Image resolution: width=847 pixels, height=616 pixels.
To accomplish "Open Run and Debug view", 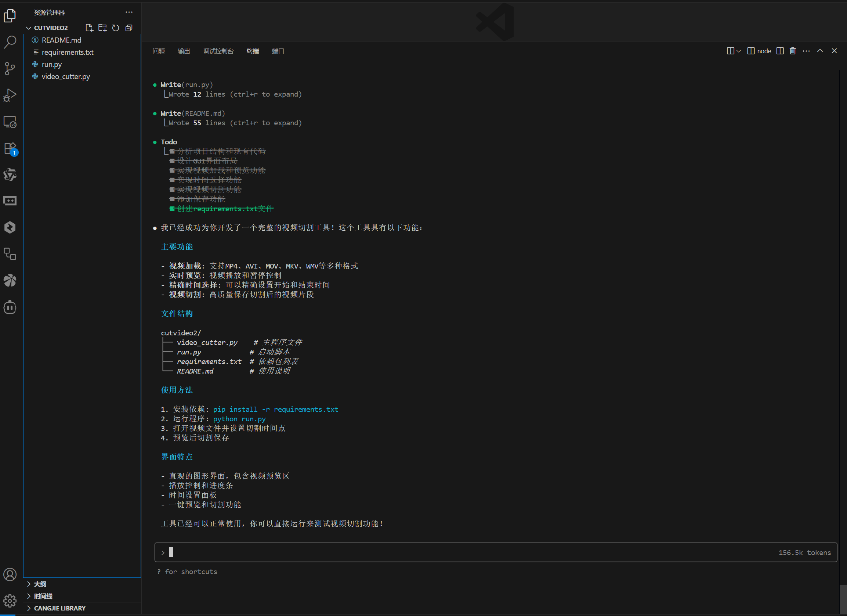I will pos(10,95).
